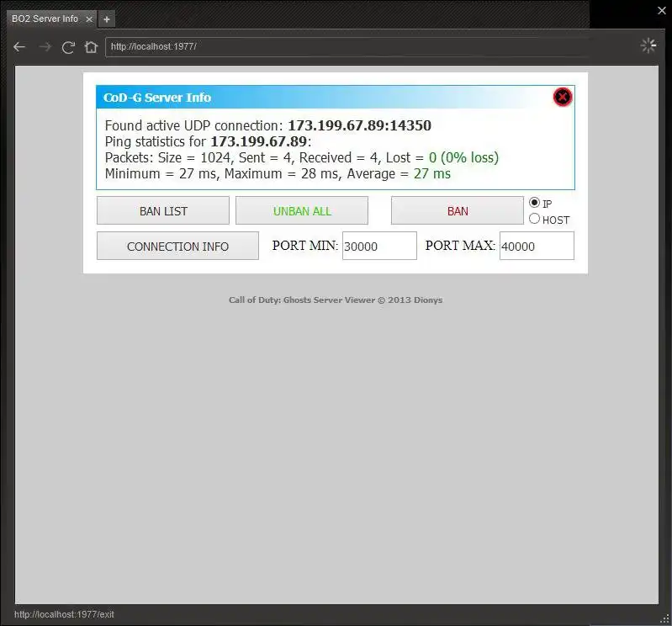Close the browser window with the X
Screen dimensions: 672x626
(662, 10)
